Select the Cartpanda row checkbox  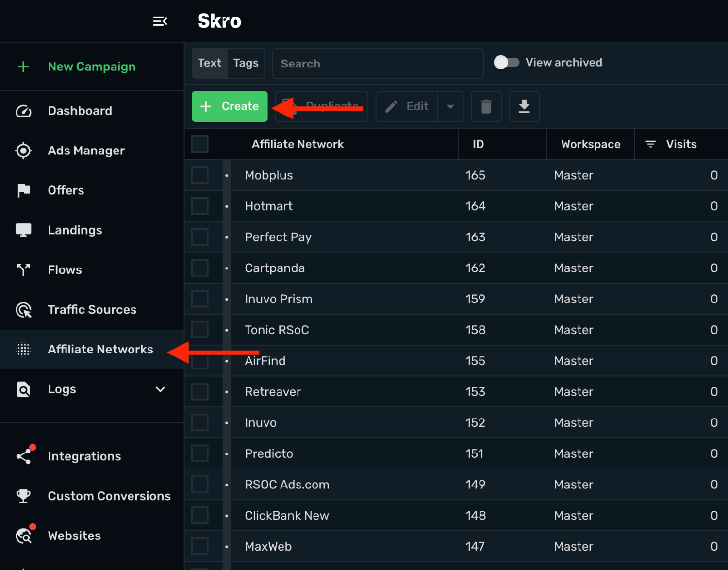point(199,268)
